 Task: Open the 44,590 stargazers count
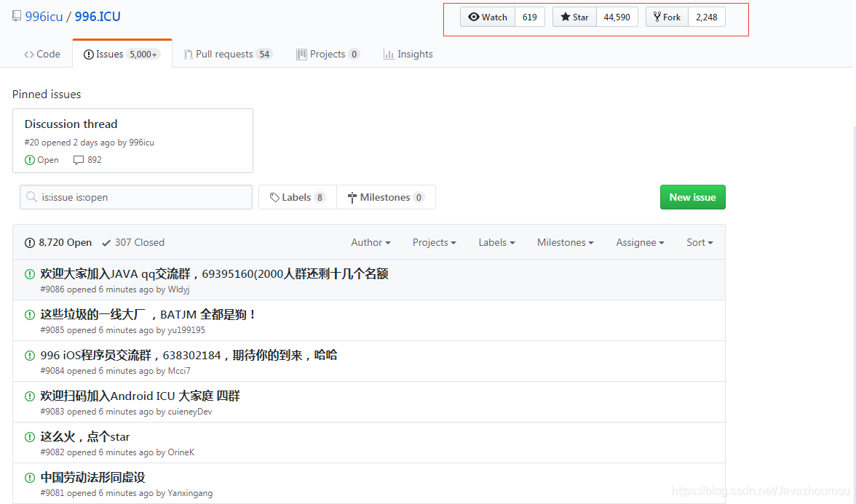point(617,17)
